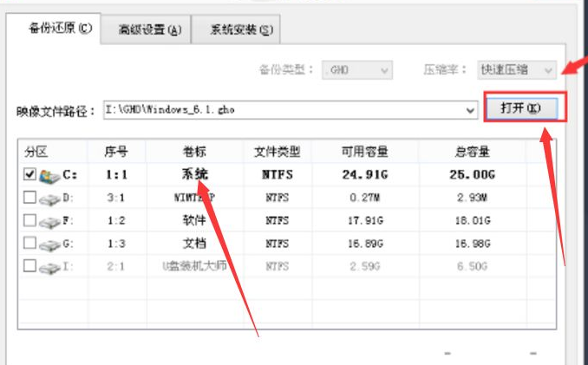The width and height of the screenshot is (588, 365).
Task: Switch to the 备份还原(C) tab
Action: [53, 29]
